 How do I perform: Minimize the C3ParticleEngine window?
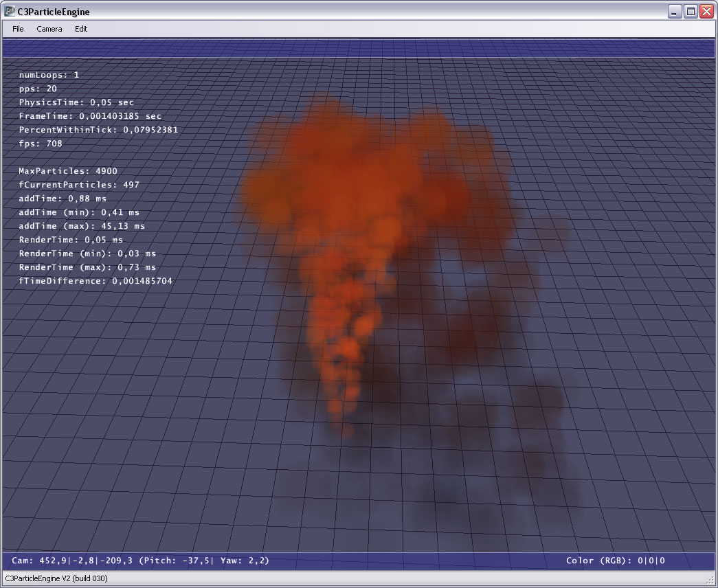675,11
